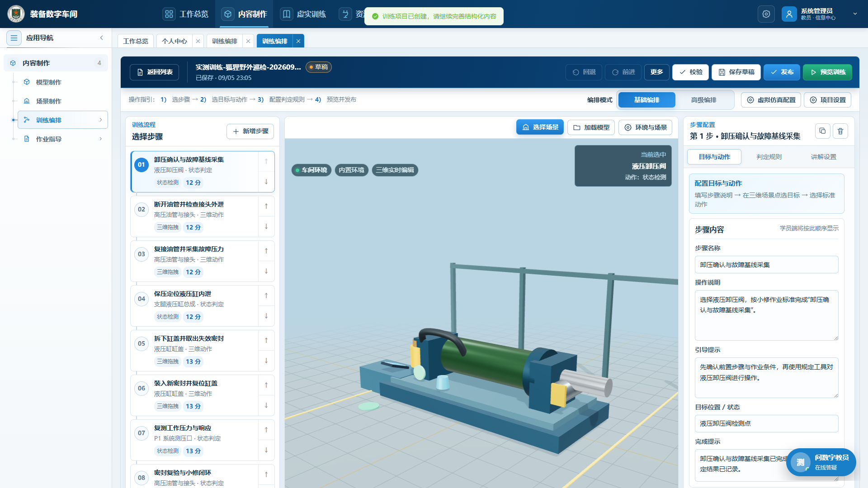This screenshot has height=488, width=868.
Task: Switch to the 目标与动作 tab
Action: click(x=714, y=157)
